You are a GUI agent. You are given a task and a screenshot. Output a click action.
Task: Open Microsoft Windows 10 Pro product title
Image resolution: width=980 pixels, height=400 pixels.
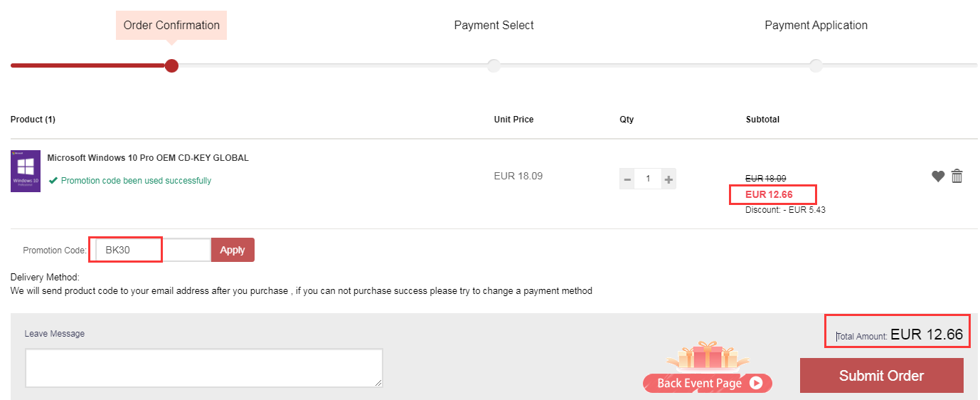click(x=148, y=158)
